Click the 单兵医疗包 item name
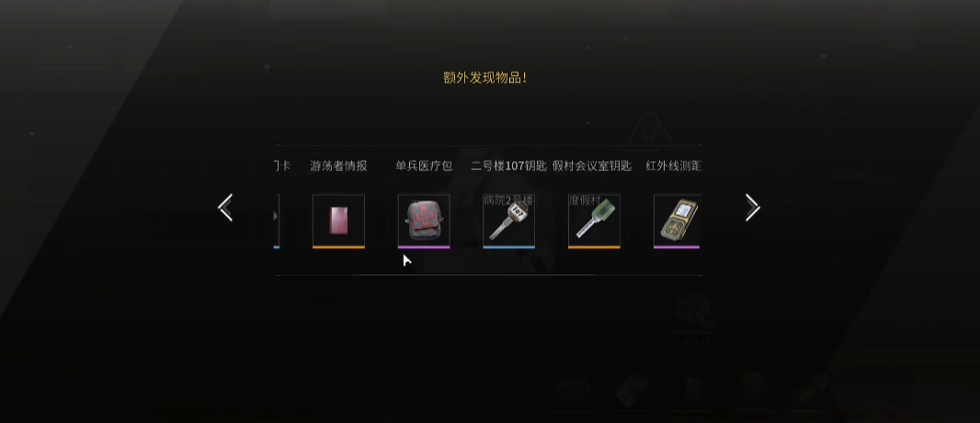Image resolution: width=980 pixels, height=423 pixels. [x=424, y=166]
